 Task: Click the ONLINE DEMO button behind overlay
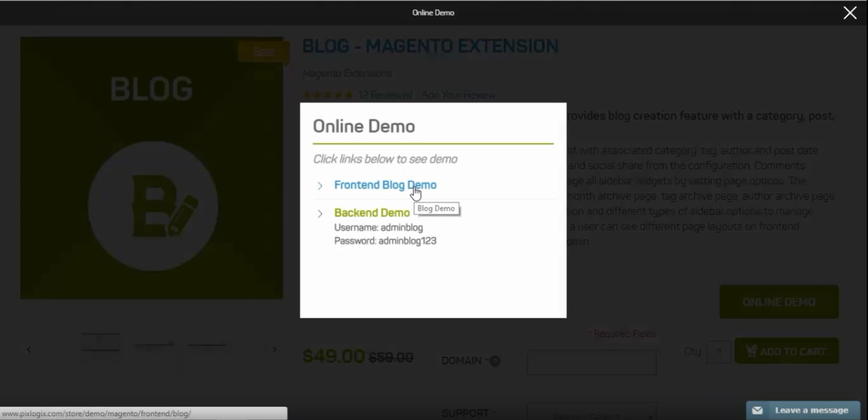(779, 302)
